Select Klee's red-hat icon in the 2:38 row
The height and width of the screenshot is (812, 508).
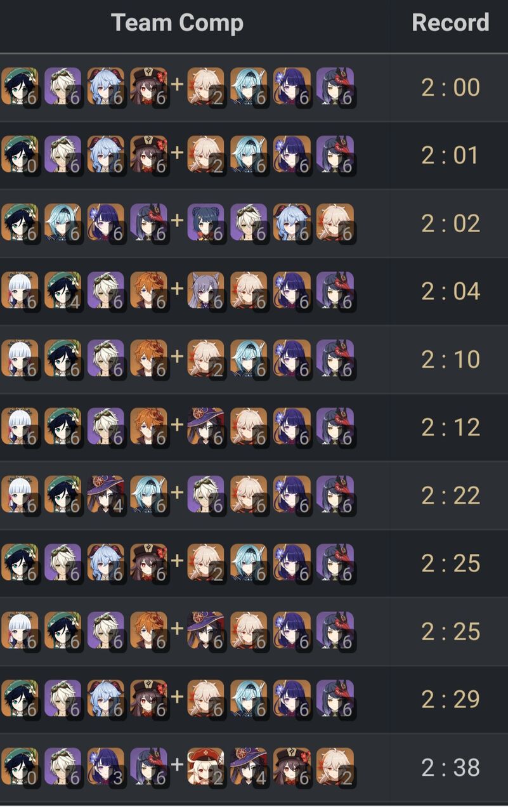pyautogui.click(x=205, y=766)
